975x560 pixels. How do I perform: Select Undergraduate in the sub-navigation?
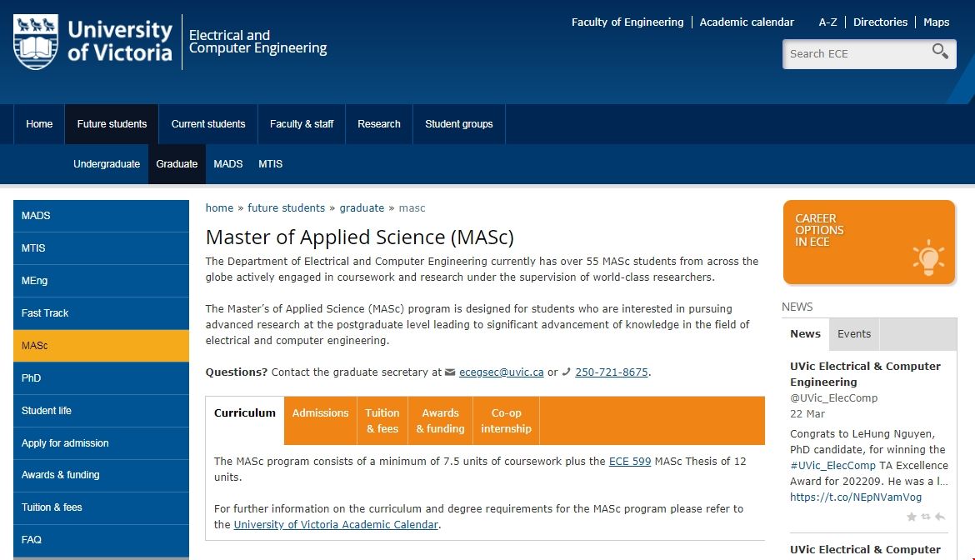click(107, 164)
